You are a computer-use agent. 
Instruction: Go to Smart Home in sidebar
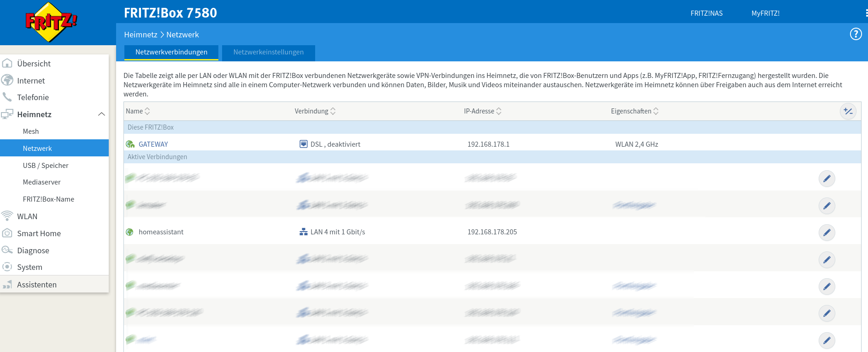click(x=39, y=233)
